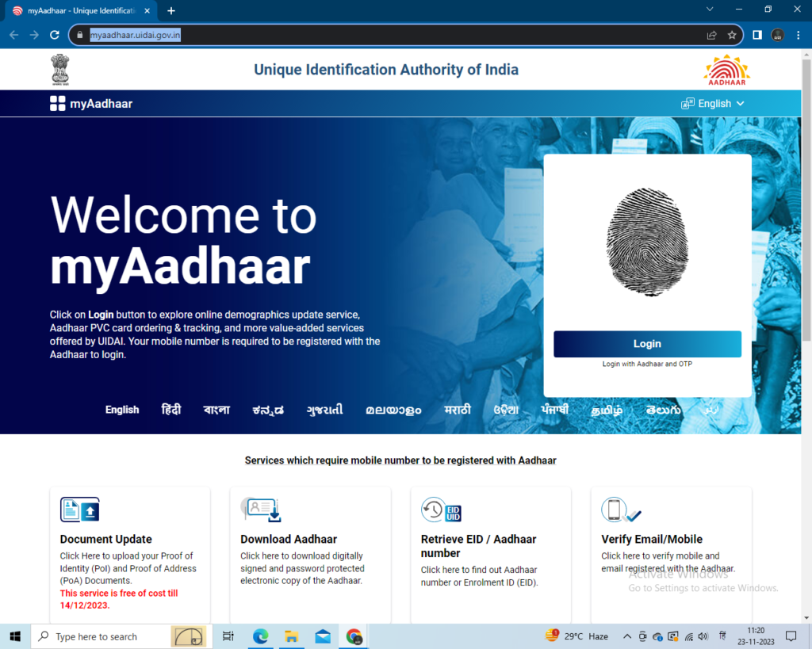
Task: Click the Login button
Action: (x=647, y=344)
